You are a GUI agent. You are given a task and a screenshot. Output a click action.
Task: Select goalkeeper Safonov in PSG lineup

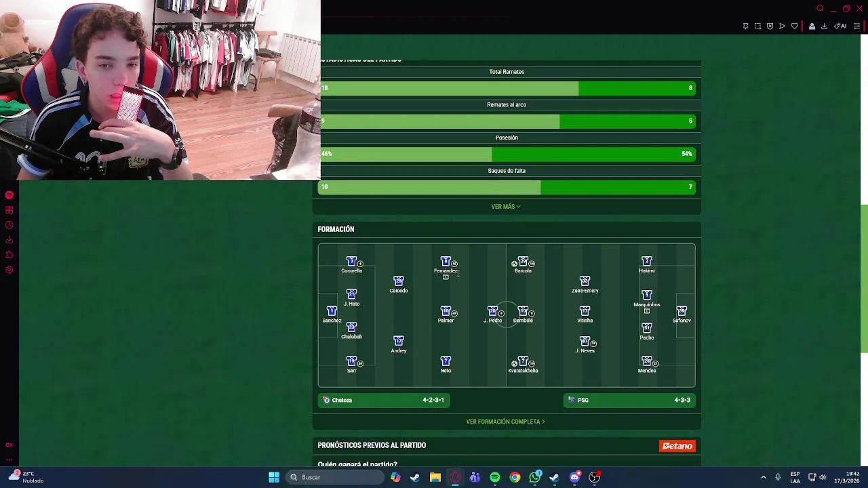[682, 314]
